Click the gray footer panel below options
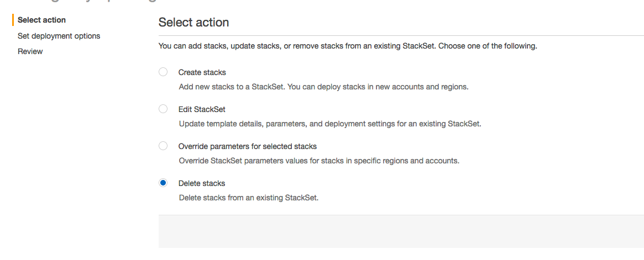 (x=401, y=231)
